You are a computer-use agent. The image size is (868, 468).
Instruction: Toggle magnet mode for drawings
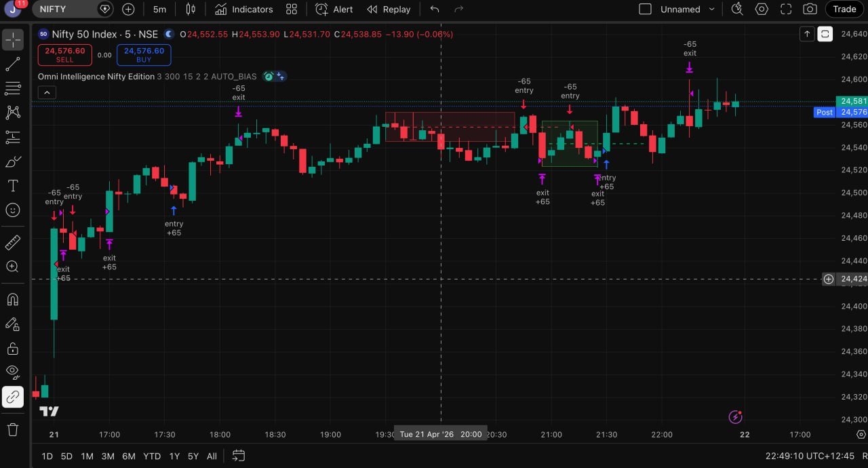pyautogui.click(x=13, y=300)
